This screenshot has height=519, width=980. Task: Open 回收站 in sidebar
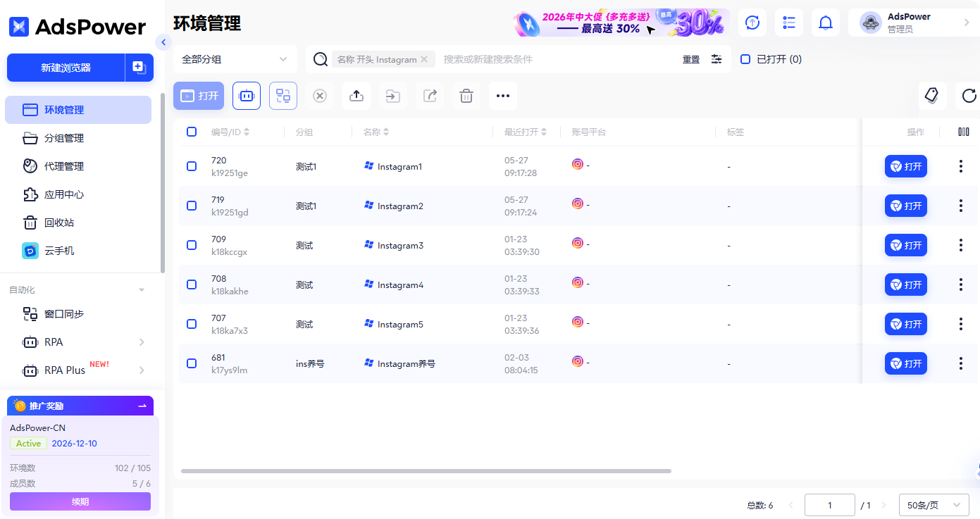pyautogui.click(x=78, y=223)
